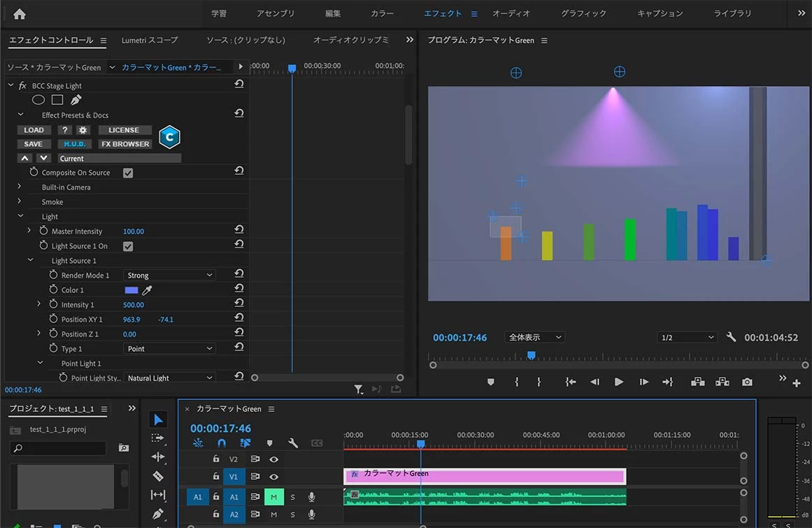Click the LICENSE button
Viewport: 812px width, 528px height.
[x=124, y=130]
